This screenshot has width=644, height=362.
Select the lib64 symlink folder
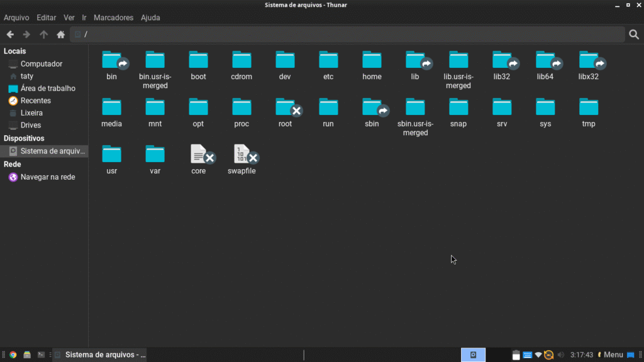(545, 60)
